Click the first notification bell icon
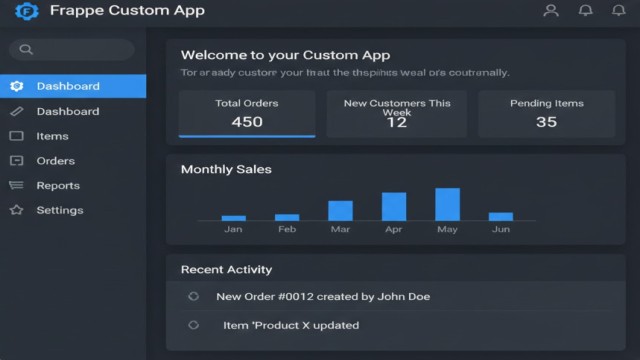Screen dimensions: 640x360 tap(585, 10)
